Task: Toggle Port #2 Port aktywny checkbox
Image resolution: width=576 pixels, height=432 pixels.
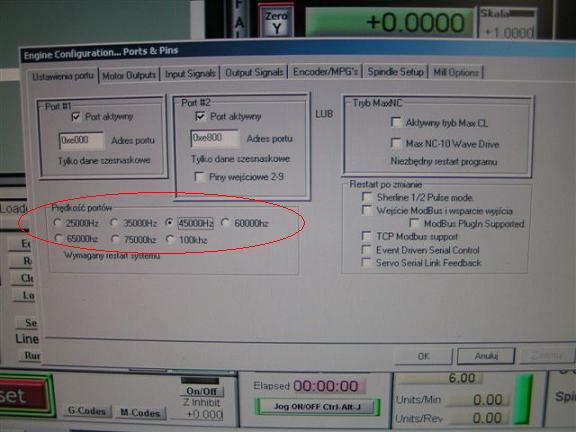Action: [200, 116]
